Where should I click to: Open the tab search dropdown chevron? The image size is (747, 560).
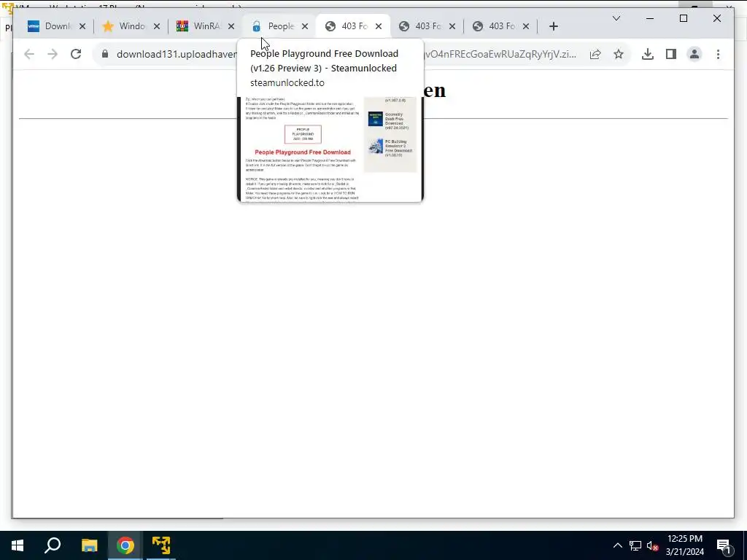(616, 18)
